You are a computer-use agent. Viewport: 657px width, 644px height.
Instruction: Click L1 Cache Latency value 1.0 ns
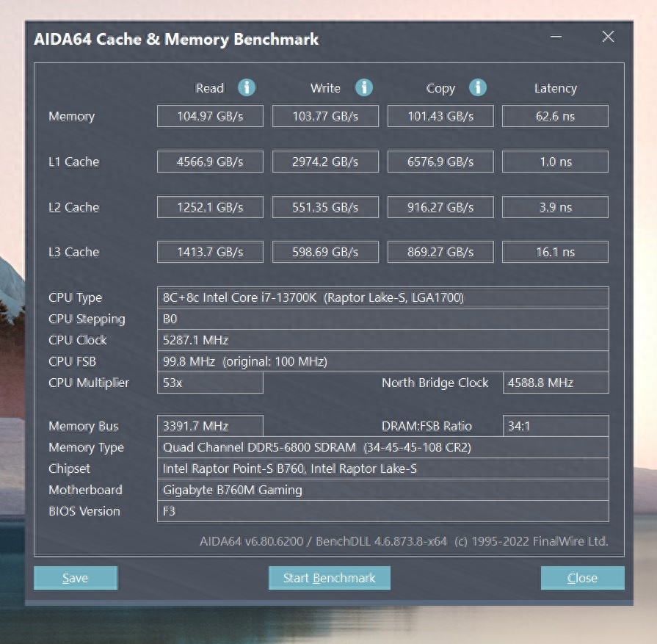(555, 162)
